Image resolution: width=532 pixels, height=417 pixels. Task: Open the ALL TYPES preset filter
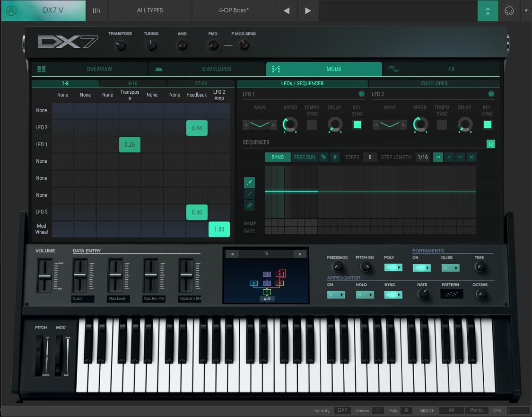pos(149,10)
